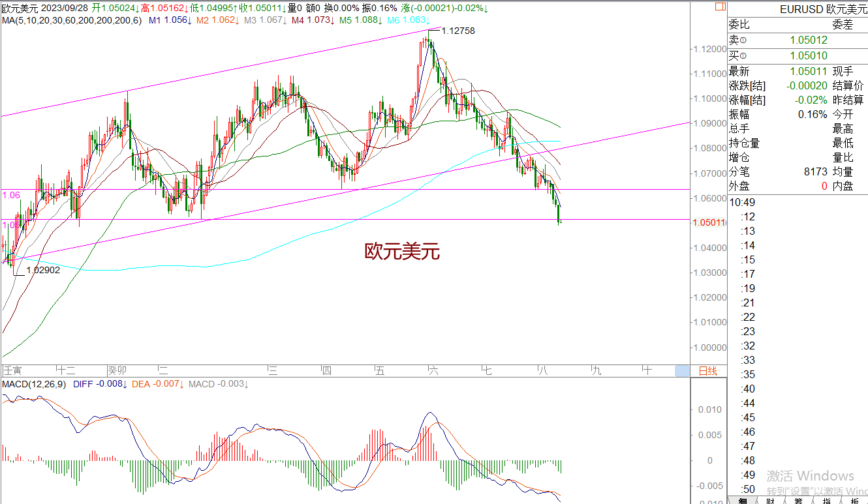Select the dark red 欧元美元 chart annotation
This screenshot has width=868, height=504.
coord(402,252)
